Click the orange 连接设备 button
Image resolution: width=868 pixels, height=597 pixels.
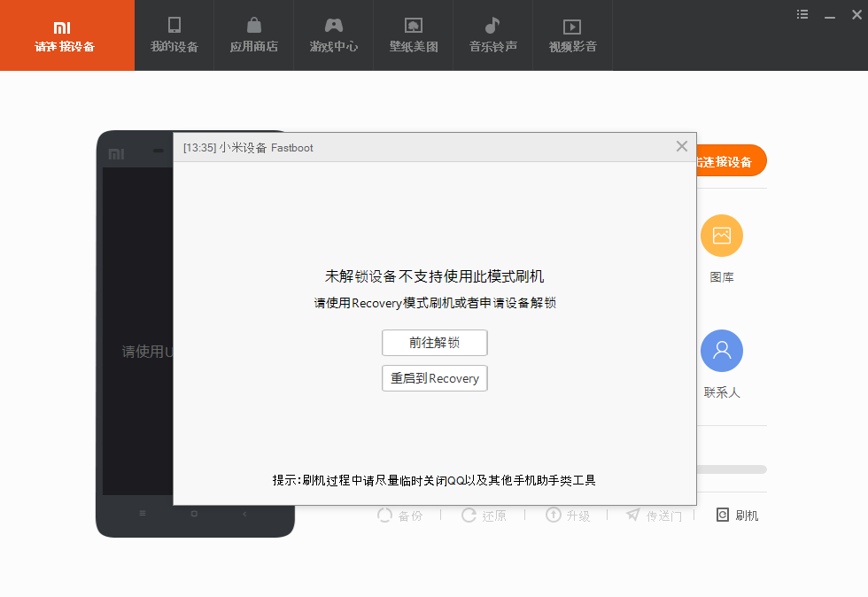732,161
